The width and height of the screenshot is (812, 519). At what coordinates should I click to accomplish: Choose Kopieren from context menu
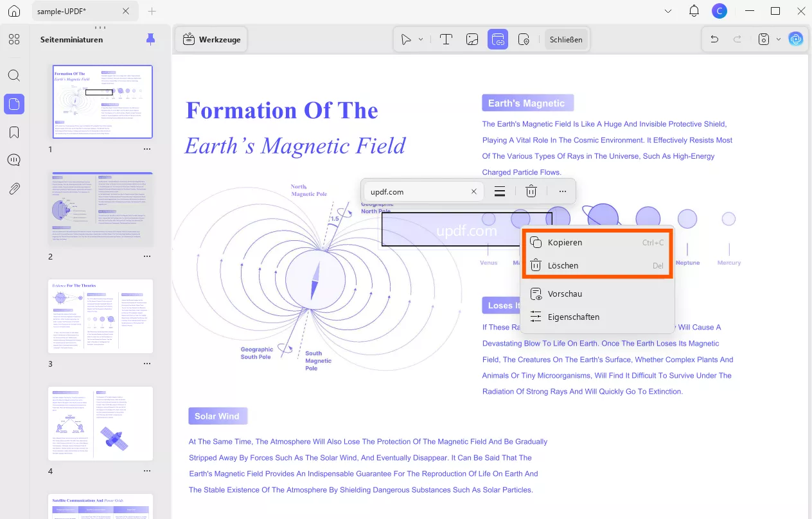click(x=597, y=242)
